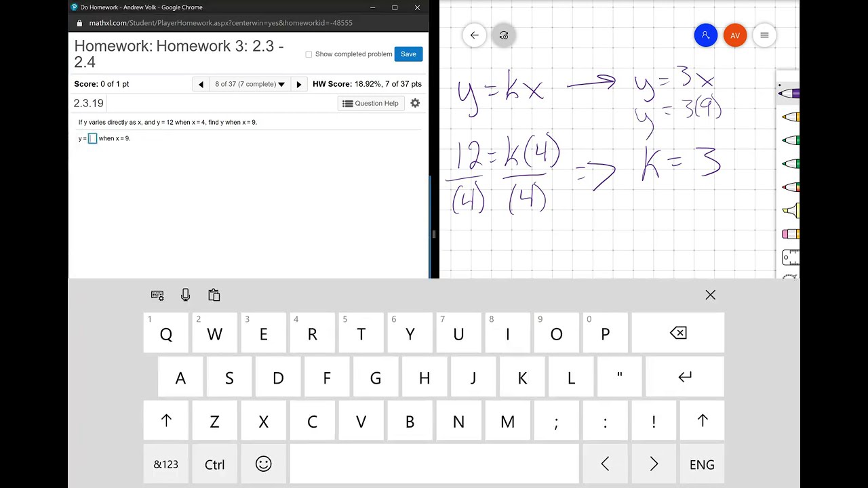This screenshot has height=488, width=868.
Task: Open the AV user account avatar
Action: click(x=735, y=35)
